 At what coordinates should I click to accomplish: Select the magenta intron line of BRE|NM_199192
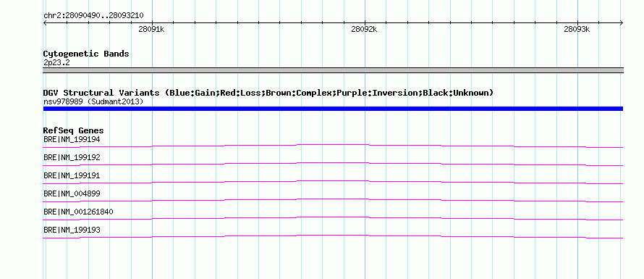[x=333, y=164]
